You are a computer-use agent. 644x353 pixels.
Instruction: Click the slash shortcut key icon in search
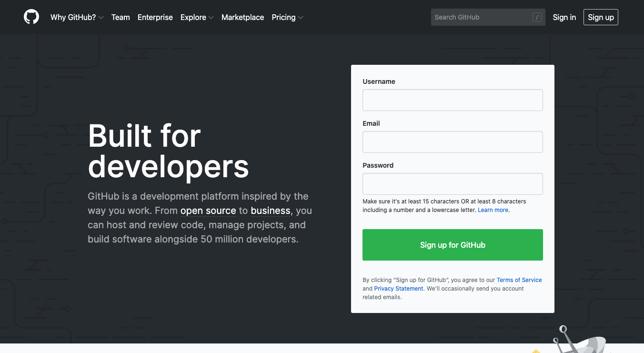pyautogui.click(x=537, y=18)
